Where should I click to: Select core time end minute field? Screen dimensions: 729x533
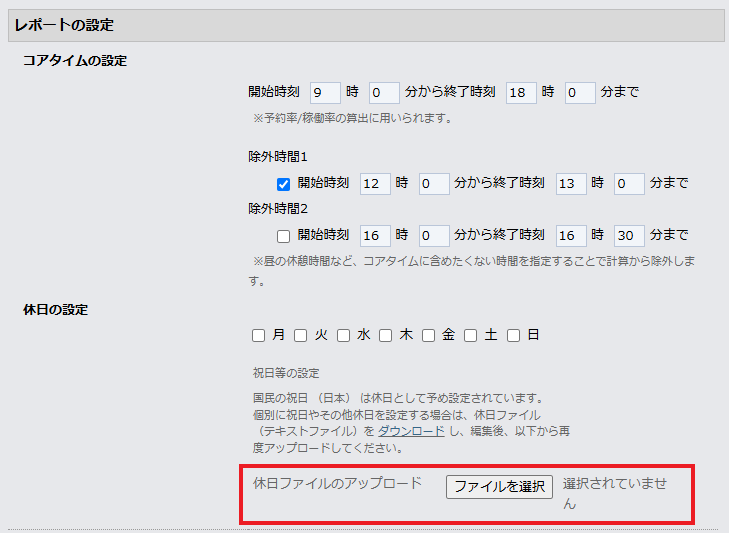(580, 93)
